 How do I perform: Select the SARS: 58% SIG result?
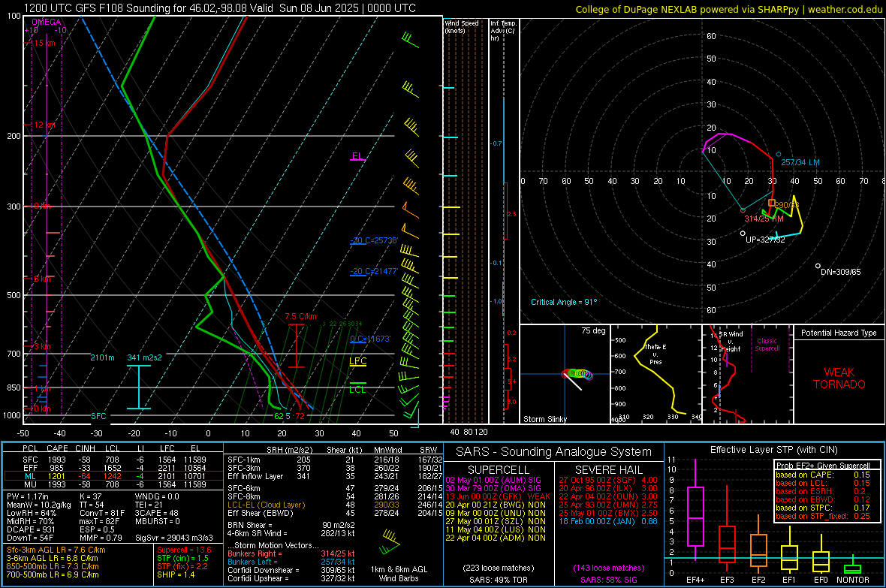click(608, 580)
